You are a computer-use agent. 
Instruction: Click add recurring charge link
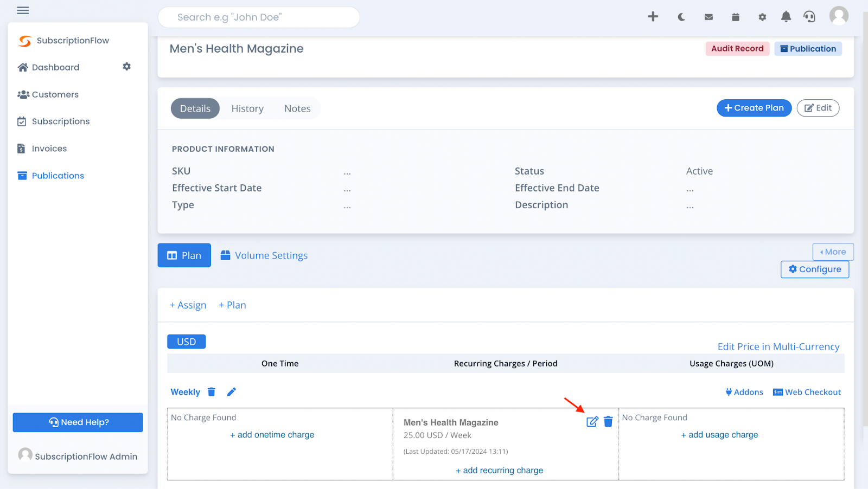(x=500, y=471)
